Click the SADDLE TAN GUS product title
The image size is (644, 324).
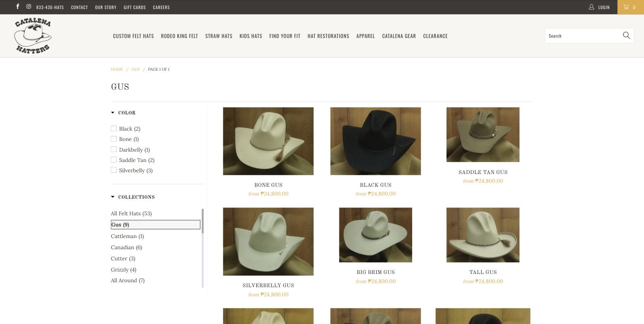(x=483, y=172)
